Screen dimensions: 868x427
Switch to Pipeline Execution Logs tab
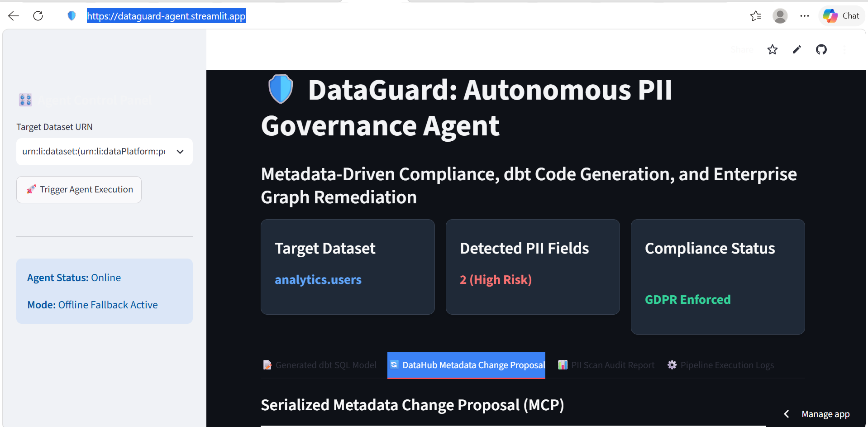click(x=721, y=365)
